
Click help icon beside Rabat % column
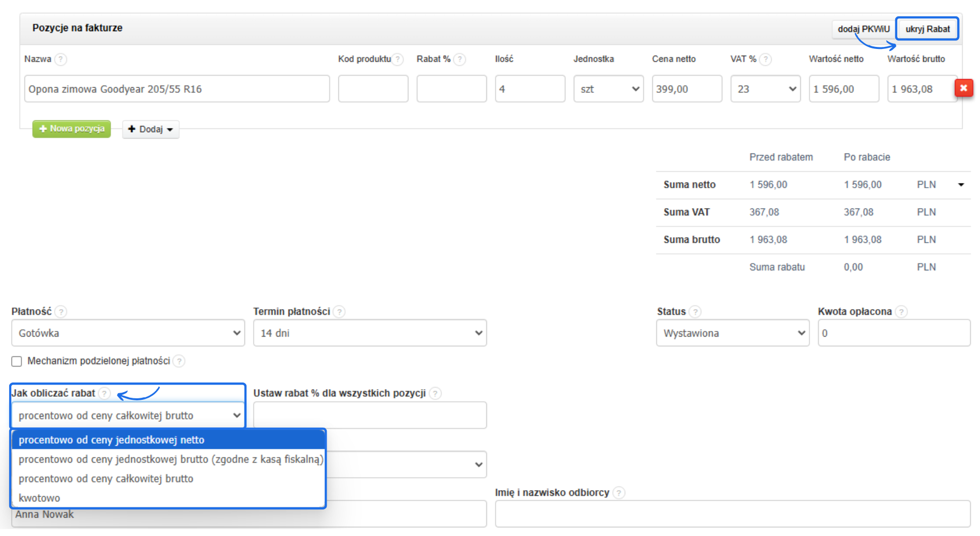tap(459, 59)
